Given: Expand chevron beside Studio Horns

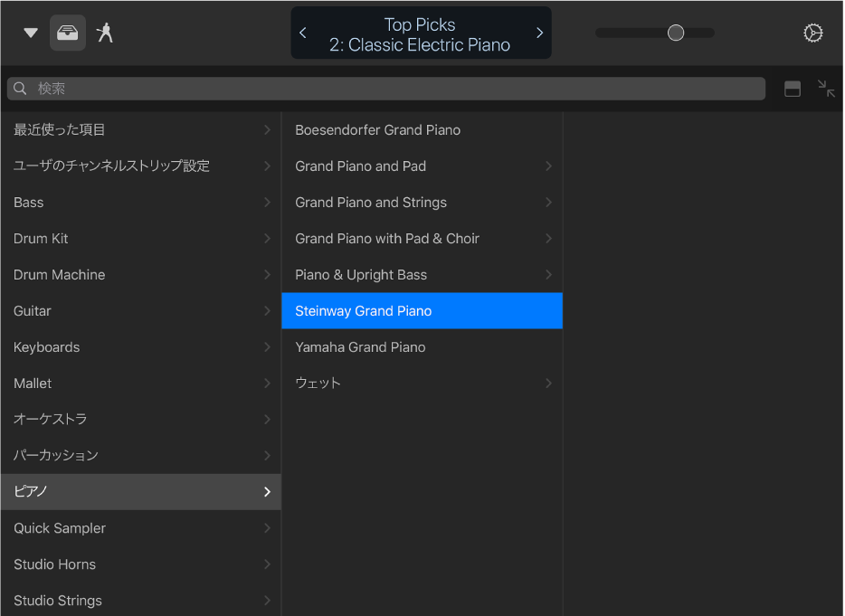Looking at the screenshot, I should click(x=267, y=564).
